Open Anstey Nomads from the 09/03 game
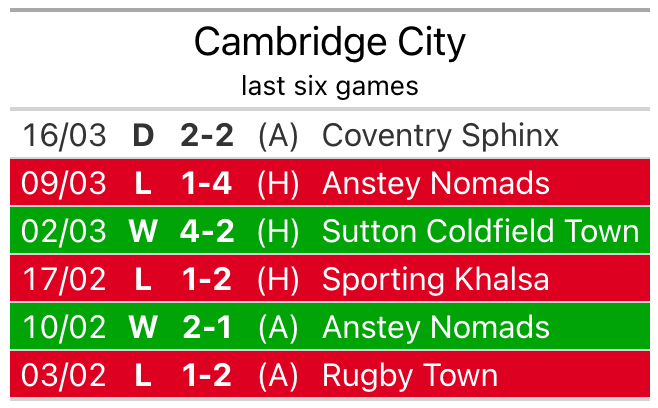The width and height of the screenshot is (658, 408). pyautogui.click(x=435, y=183)
